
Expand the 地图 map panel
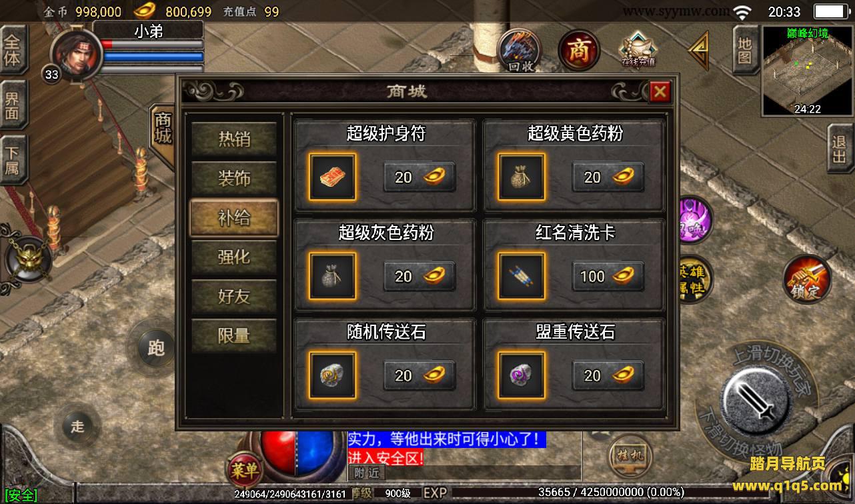click(x=746, y=50)
